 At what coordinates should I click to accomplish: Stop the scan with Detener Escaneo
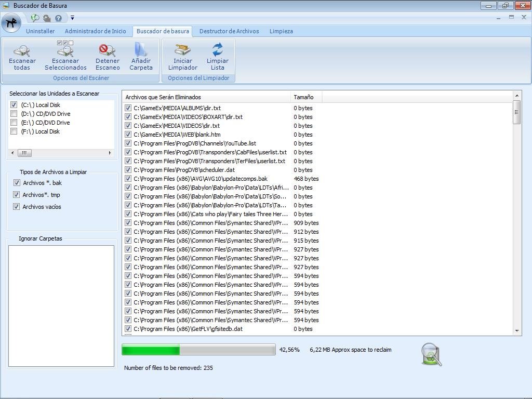coord(108,57)
